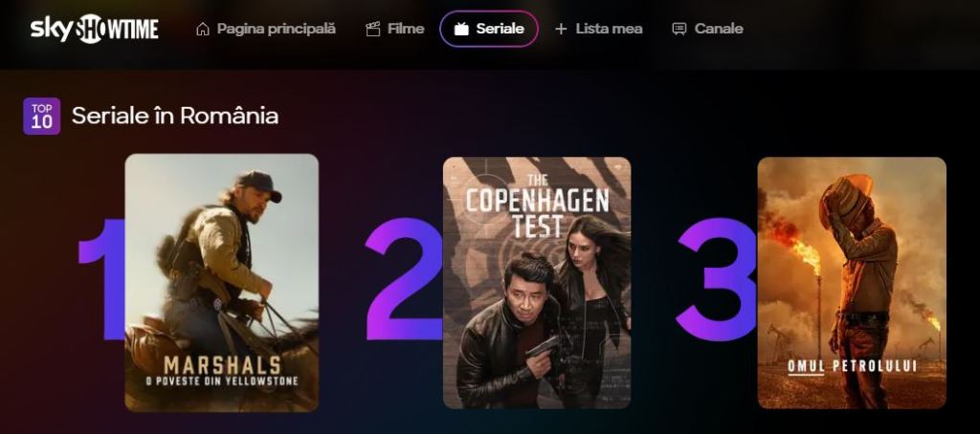980x434 pixels.
Task: Open Lista mea
Action: click(x=599, y=29)
